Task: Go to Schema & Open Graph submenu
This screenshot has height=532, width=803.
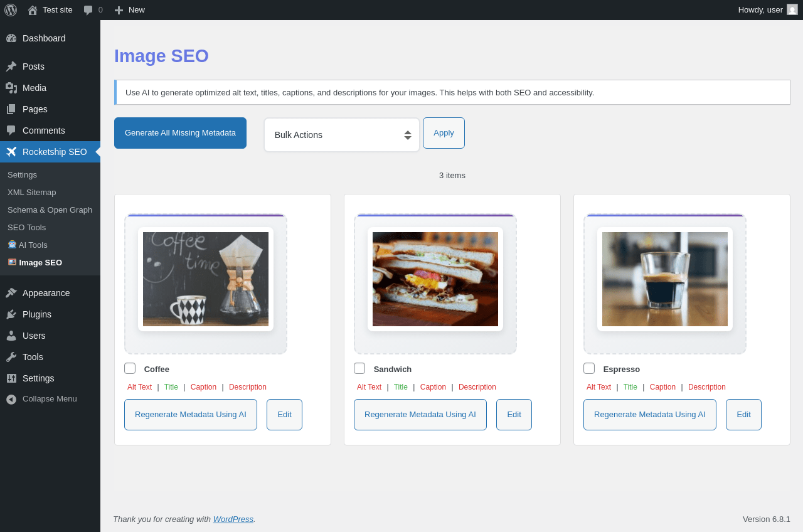Action: click(50, 210)
